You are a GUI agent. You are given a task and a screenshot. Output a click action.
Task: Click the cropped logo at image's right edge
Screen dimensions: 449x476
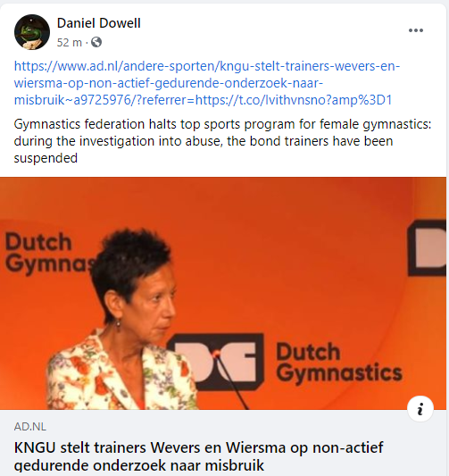click(x=427, y=247)
